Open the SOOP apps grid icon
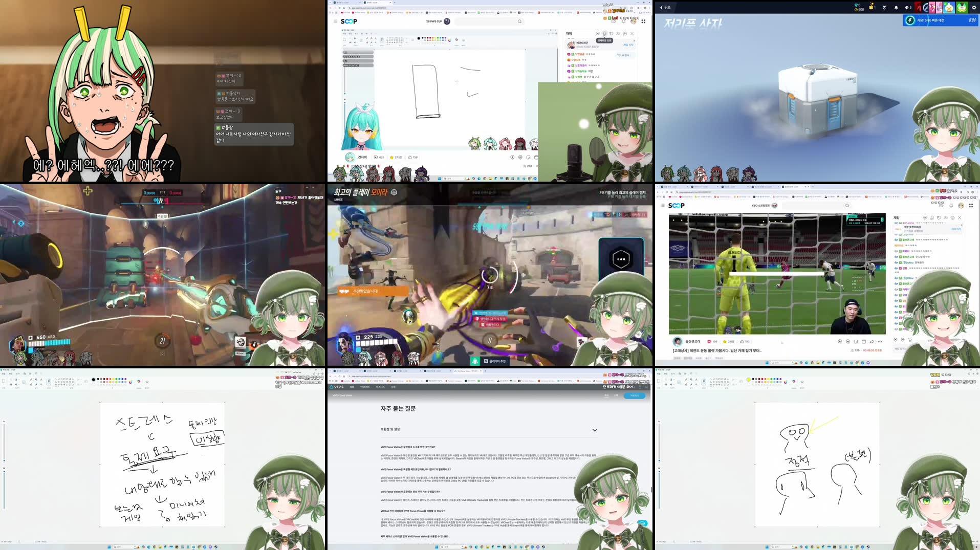Viewport: 980px width, 550px height. click(643, 21)
